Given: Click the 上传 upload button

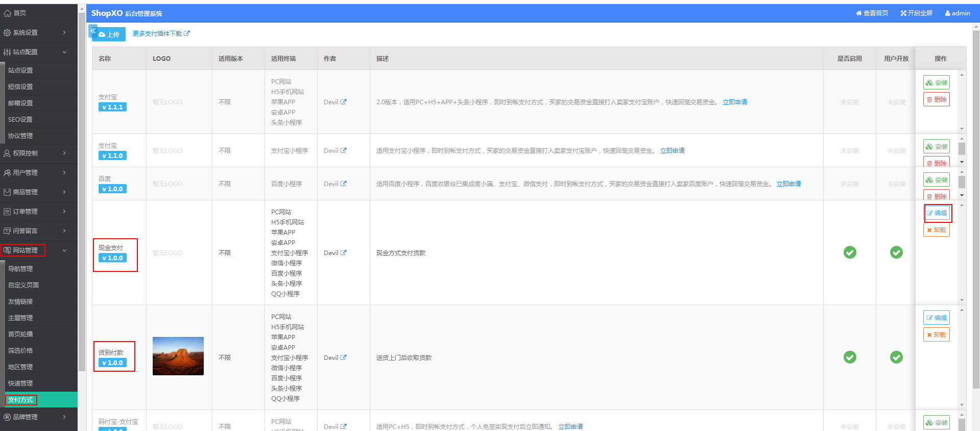Looking at the screenshot, I should 109,34.
